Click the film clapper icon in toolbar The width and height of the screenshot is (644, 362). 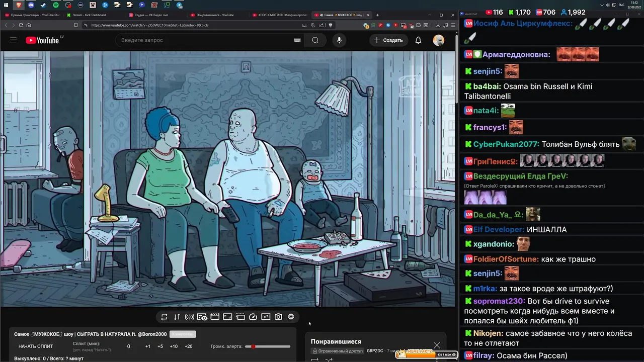[215, 317]
